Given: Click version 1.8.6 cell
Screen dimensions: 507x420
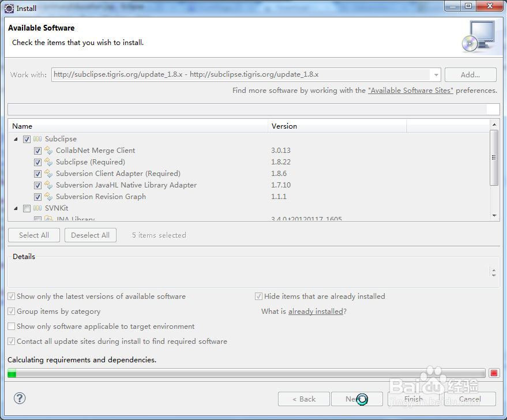Looking at the screenshot, I should pyautogui.click(x=279, y=174).
